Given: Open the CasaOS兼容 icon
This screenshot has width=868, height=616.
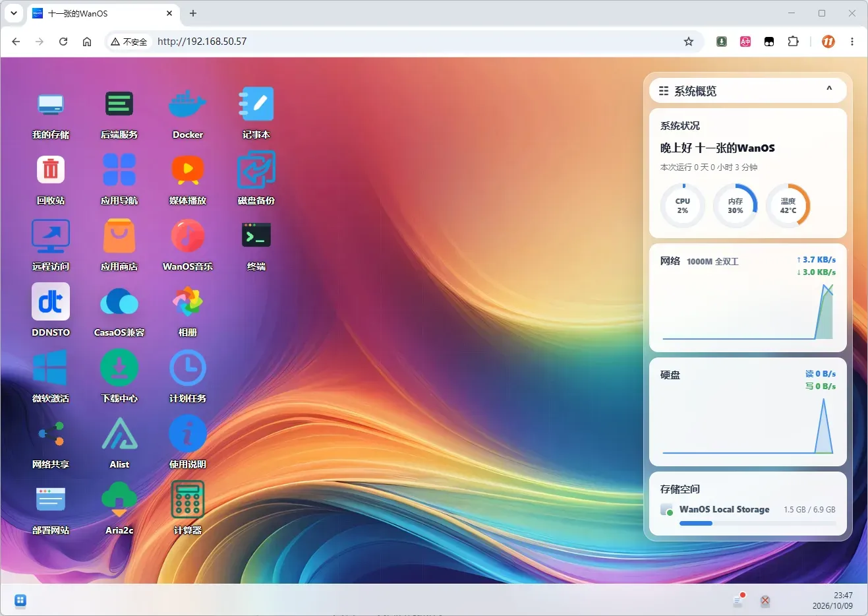Looking at the screenshot, I should [x=119, y=302].
